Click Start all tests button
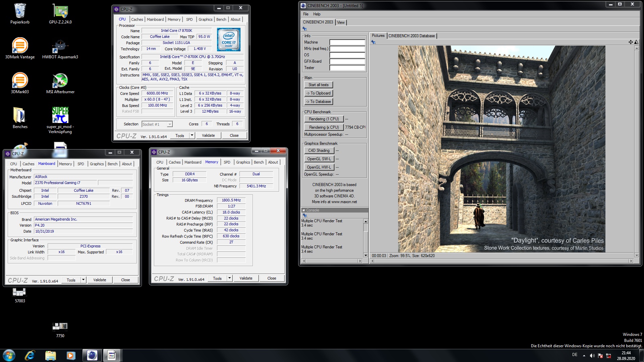Viewport: 644px width, 362px height. (318, 85)
